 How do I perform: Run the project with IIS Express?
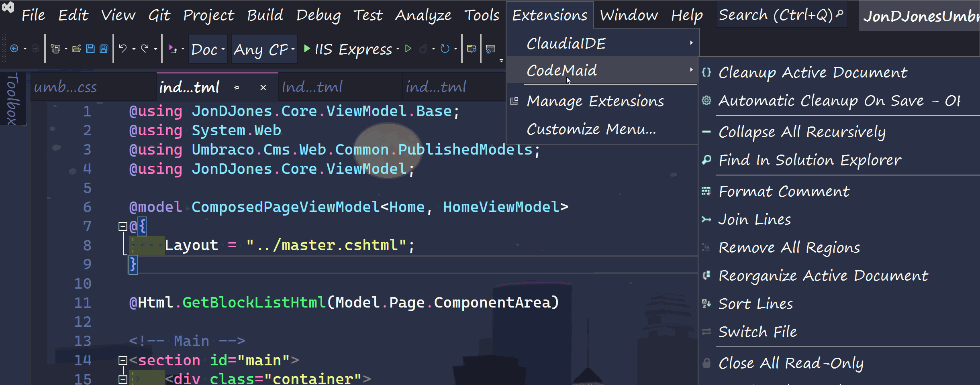pos(348,49)
